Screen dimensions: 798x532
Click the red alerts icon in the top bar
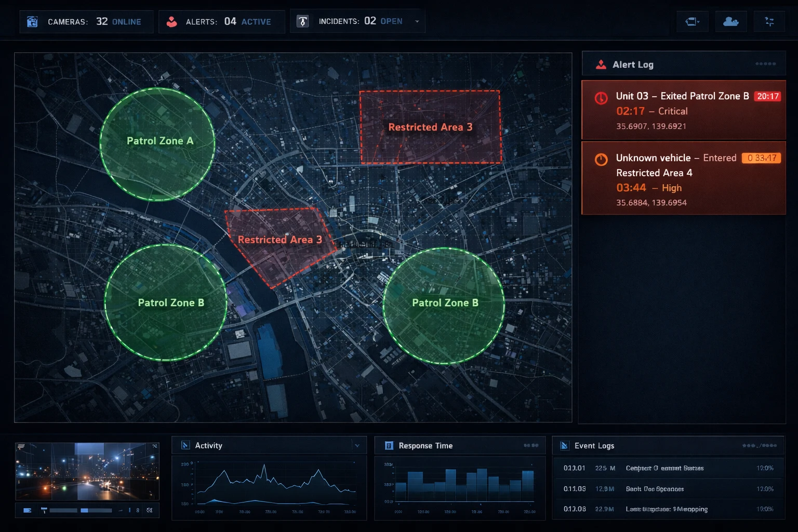point(171,22)
